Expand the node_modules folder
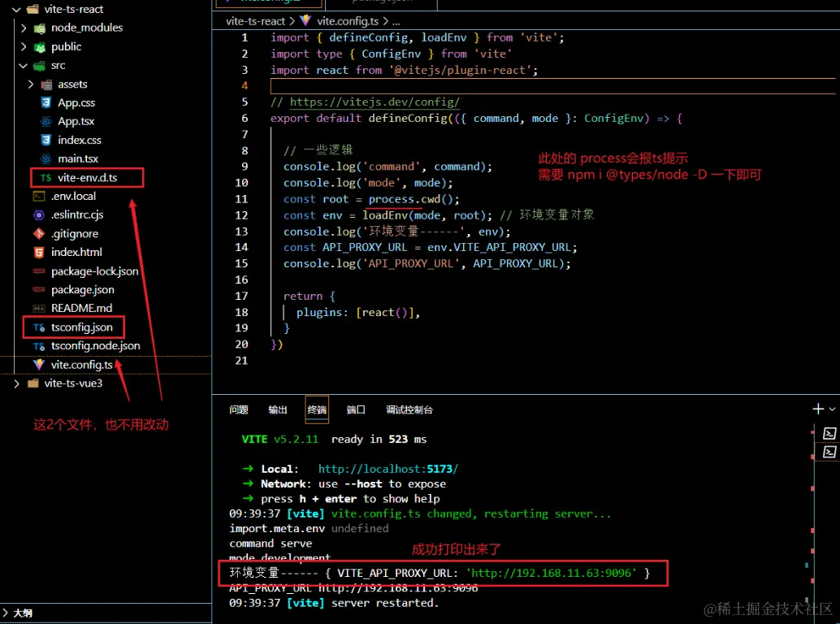This screenshot has height=624, width=840. tap(24, 28)
